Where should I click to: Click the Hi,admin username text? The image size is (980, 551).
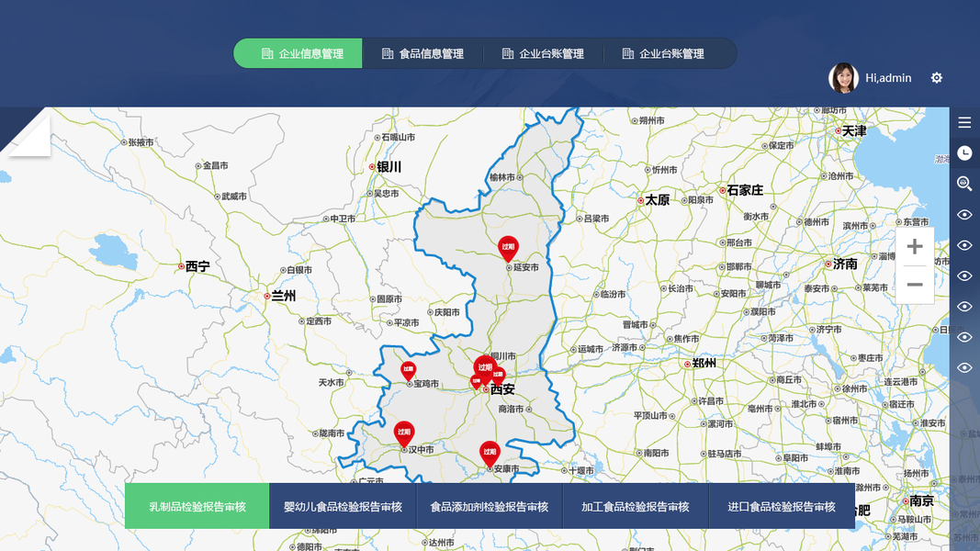(x=888, y=78)
